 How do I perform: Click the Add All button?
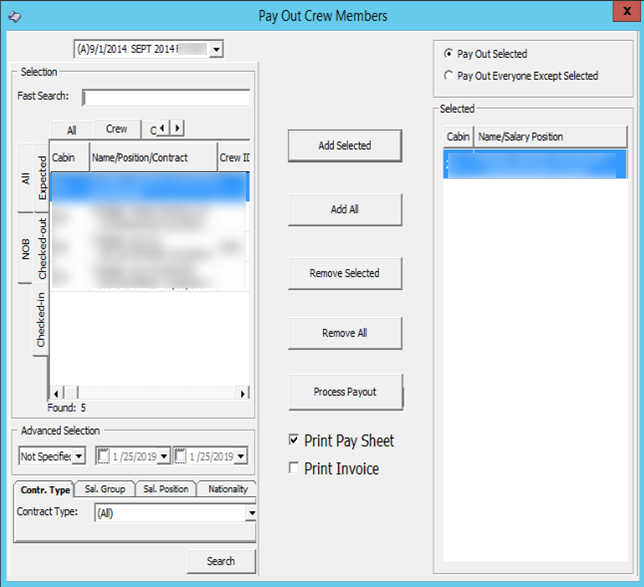(345, 209)
